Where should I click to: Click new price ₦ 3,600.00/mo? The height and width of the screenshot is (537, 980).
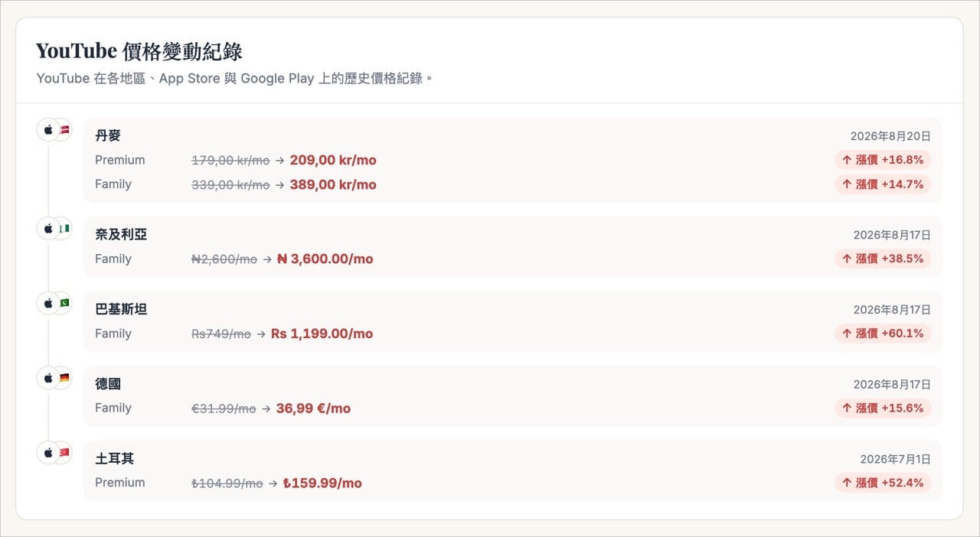pos(325,259)
